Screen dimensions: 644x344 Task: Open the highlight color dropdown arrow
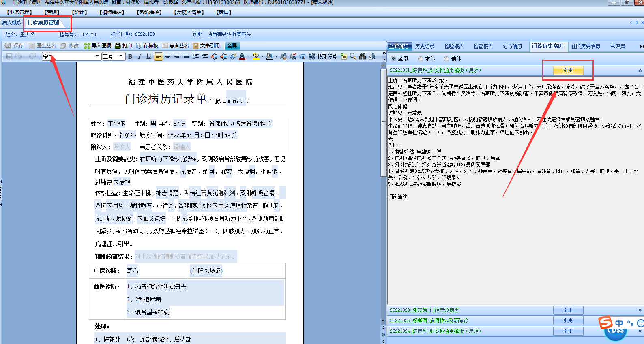(262, 56)
